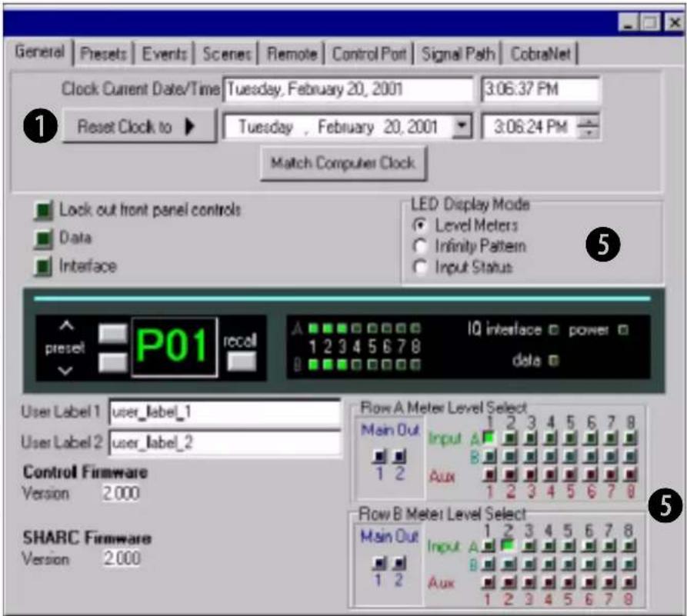Select the Remote tab
687x616 pixels.
pos(292,54)
